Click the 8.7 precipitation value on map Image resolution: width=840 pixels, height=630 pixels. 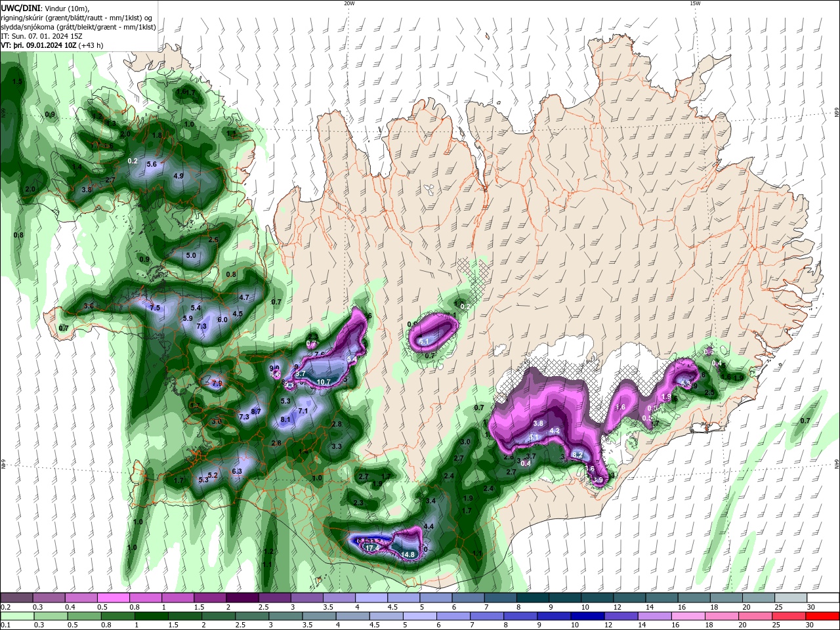point(257,411)
